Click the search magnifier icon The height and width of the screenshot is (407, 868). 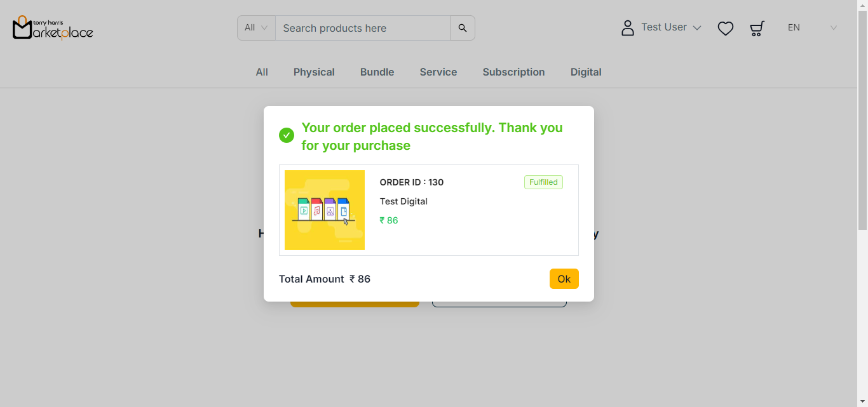(463, 28)
